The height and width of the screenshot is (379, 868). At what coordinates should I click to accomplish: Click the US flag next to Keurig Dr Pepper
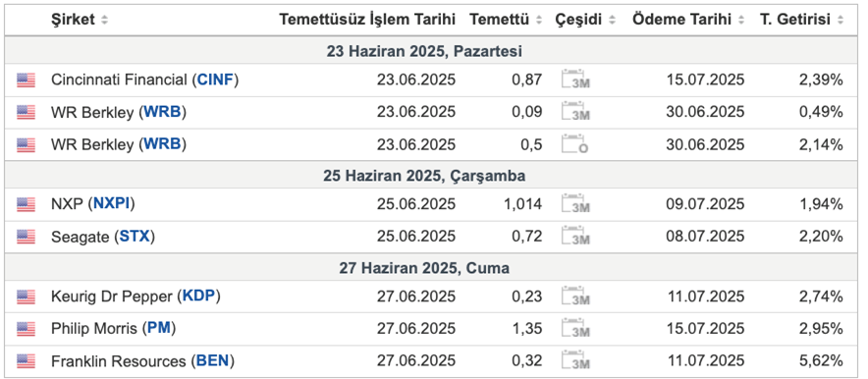coord(26,298)
